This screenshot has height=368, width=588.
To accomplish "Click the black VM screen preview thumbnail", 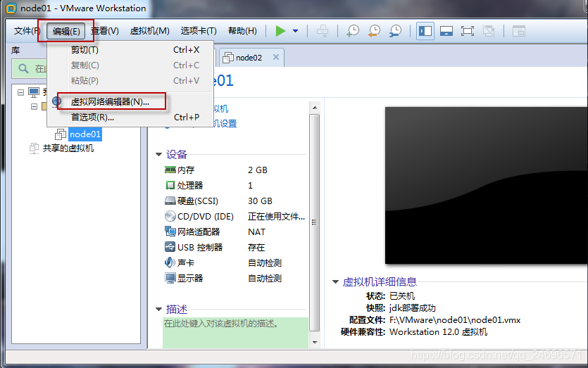I will [x=487, y=185].
